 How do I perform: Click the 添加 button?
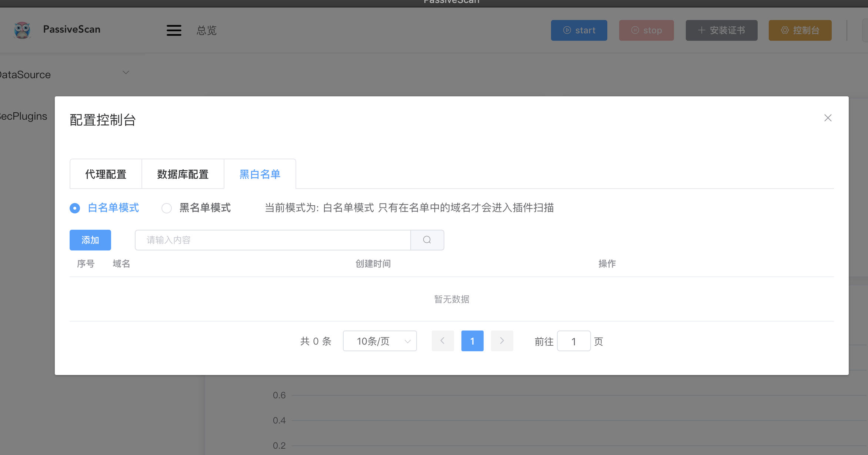(90, 240)
